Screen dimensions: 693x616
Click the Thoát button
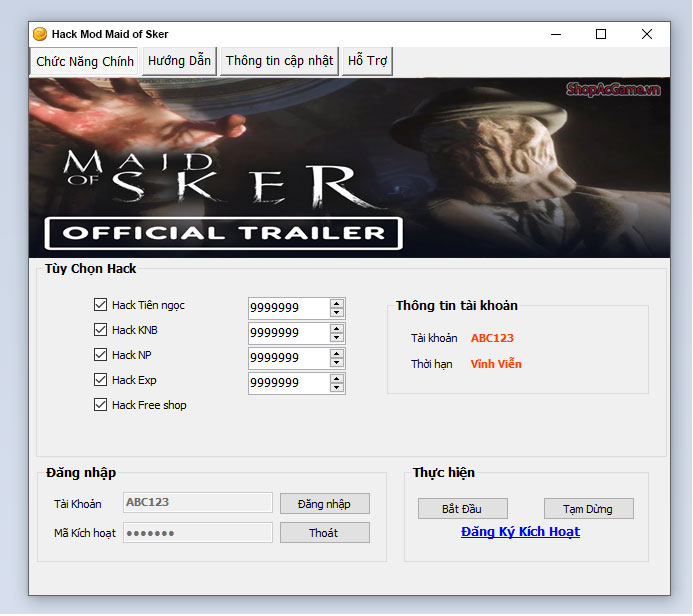coord(324,533)
